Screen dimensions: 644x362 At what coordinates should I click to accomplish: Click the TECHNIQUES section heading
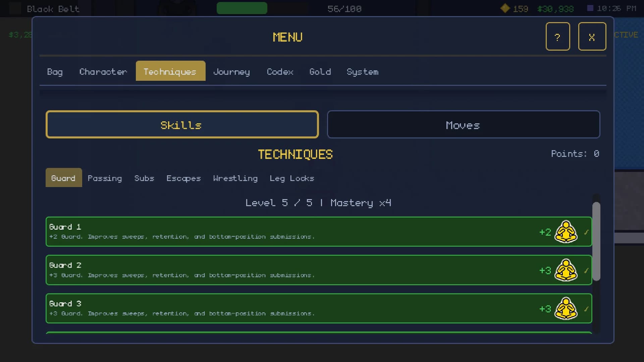coord(295,154)
